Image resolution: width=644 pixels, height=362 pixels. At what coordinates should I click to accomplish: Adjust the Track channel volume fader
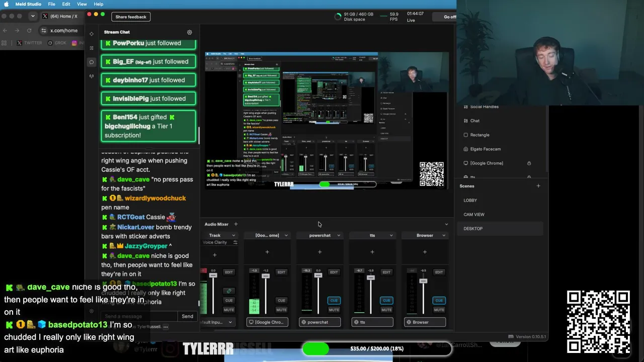[x=213, y=276]
